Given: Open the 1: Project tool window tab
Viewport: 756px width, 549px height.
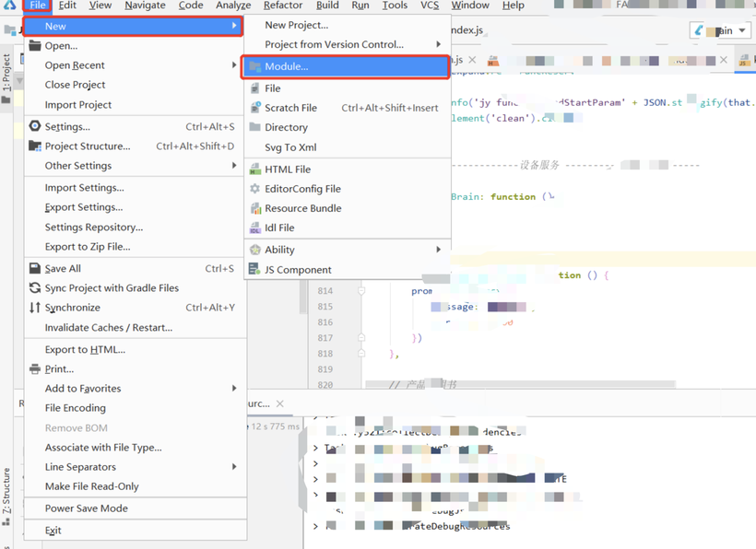Looking at the screenshot, I should coord(6,78).
